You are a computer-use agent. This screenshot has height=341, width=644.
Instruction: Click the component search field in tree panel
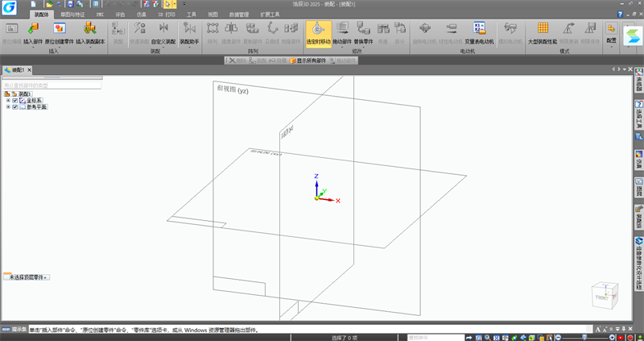coord(52,85)
